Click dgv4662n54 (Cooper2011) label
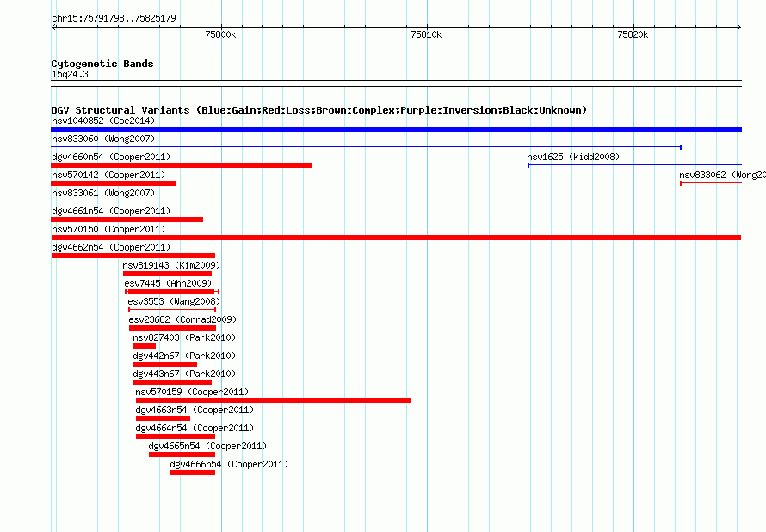Viewport: 766px width, 532px height. pyautogui.click(x=111, y=247)
